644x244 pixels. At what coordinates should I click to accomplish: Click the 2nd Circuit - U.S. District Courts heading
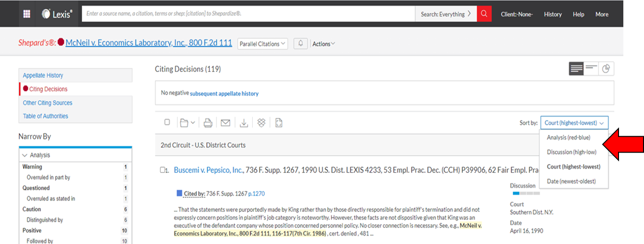(203, 145)
